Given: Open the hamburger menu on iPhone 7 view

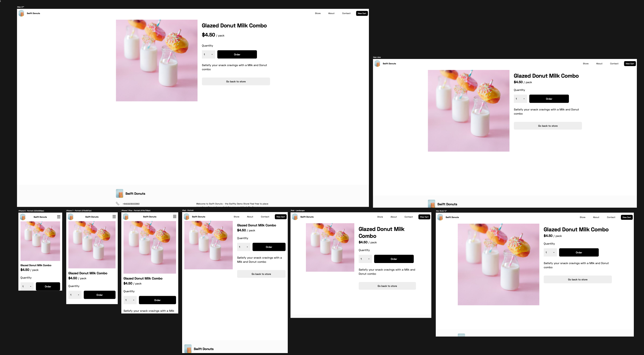Looking at the screenshot, I should pyautogui.click(x=114, y=216).
